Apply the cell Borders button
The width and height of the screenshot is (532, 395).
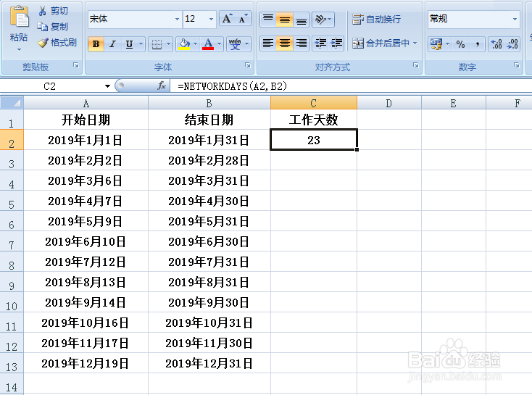click(157, 44)
